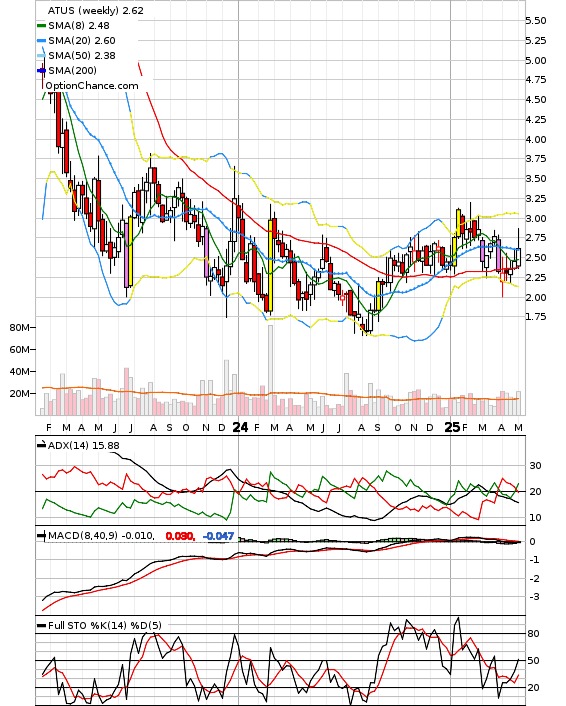Click the Full STO legend line icon

click(41, 625)
